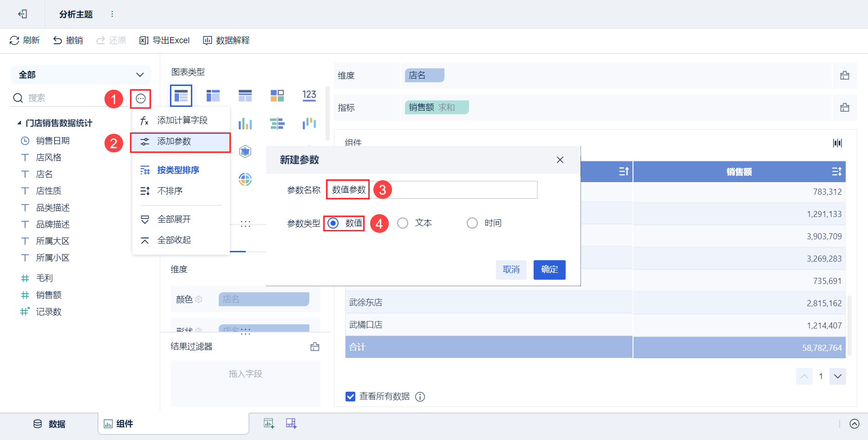
Task: Click the 导出Excel export icon
Action: pyautogui.click(x=144, y=40)
